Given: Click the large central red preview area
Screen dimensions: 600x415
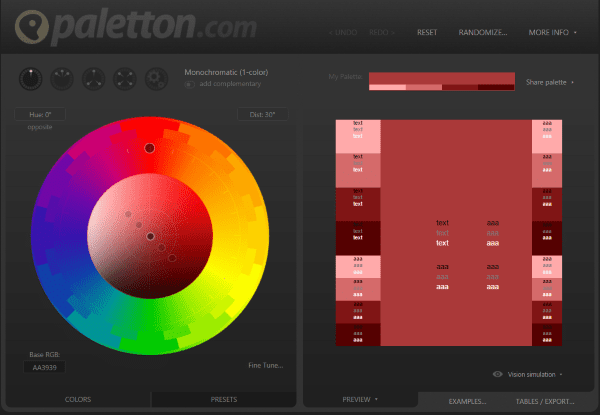Looking at the screenshot, I should click(456, 233).
